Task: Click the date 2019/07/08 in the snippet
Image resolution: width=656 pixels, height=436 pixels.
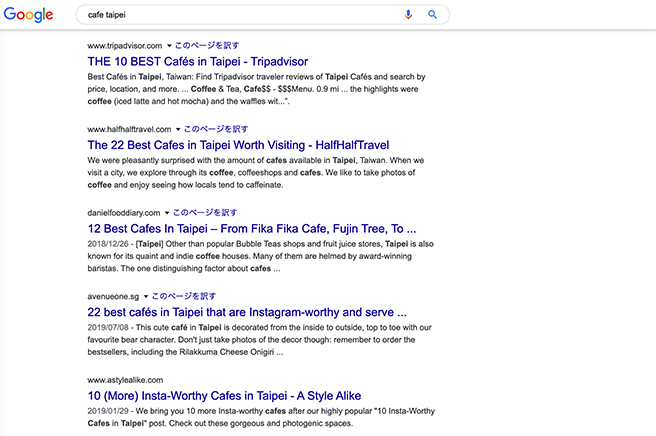Action: tap(108, 328)
